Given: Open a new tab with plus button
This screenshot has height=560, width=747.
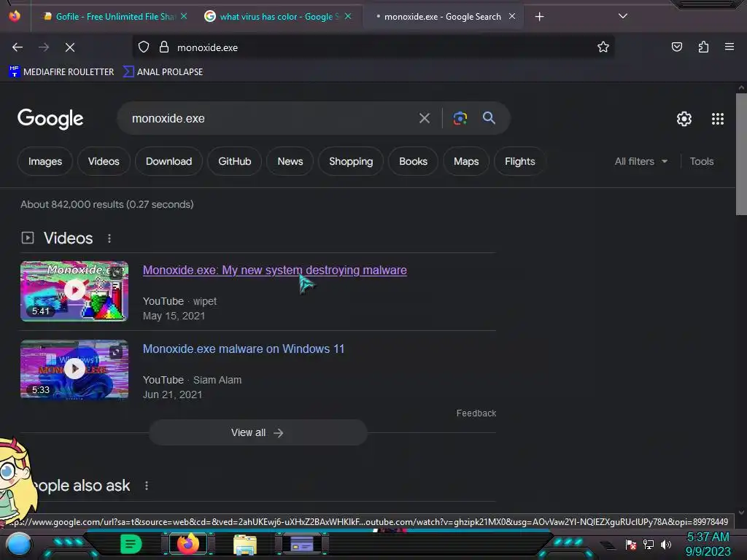Looking at the screenshot, I should pos(539,17).
